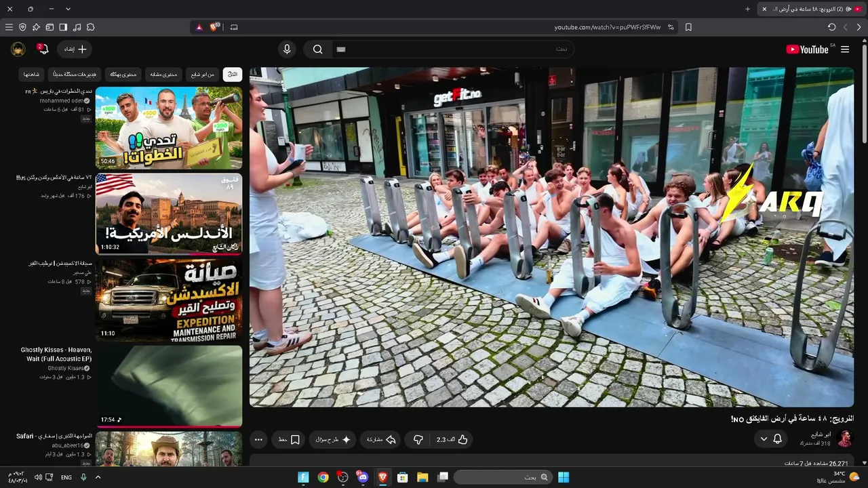Open Brave Rewards triangle icon
This screenshot has height=488, width=868.
tap(199, 27)
